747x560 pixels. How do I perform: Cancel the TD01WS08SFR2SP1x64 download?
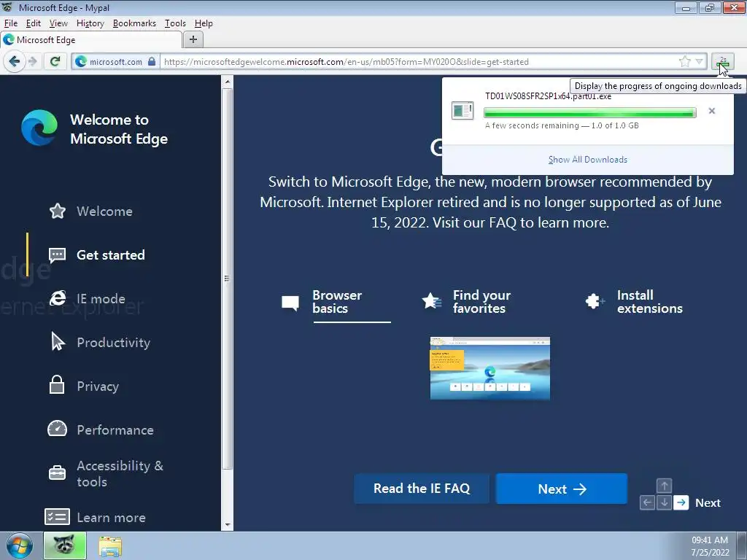tap(712, 111)
